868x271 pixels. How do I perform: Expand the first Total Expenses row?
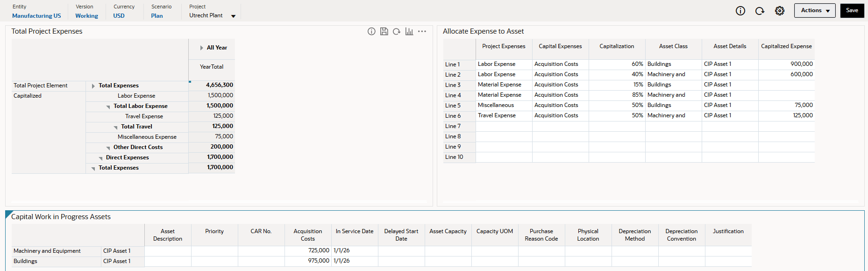(93, 86)
